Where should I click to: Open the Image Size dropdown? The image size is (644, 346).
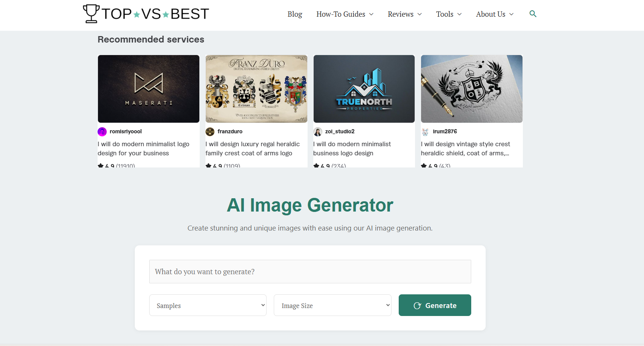coord(332,305)
